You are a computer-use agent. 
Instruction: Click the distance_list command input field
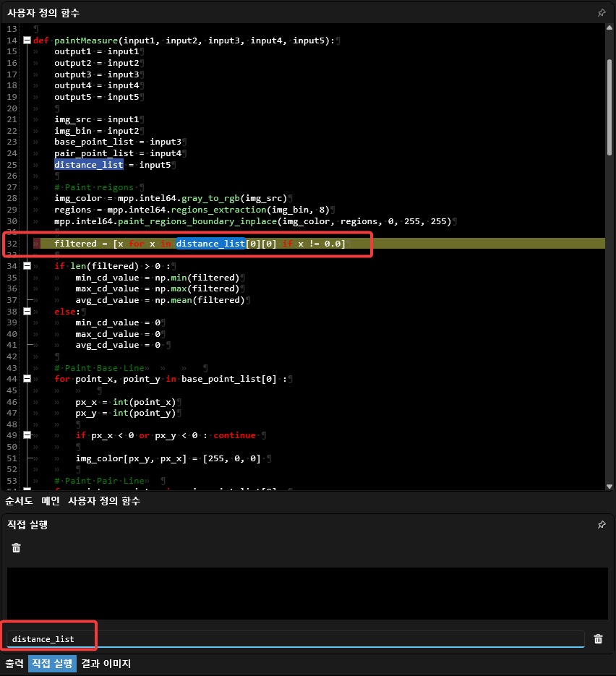tap(289, 639)
